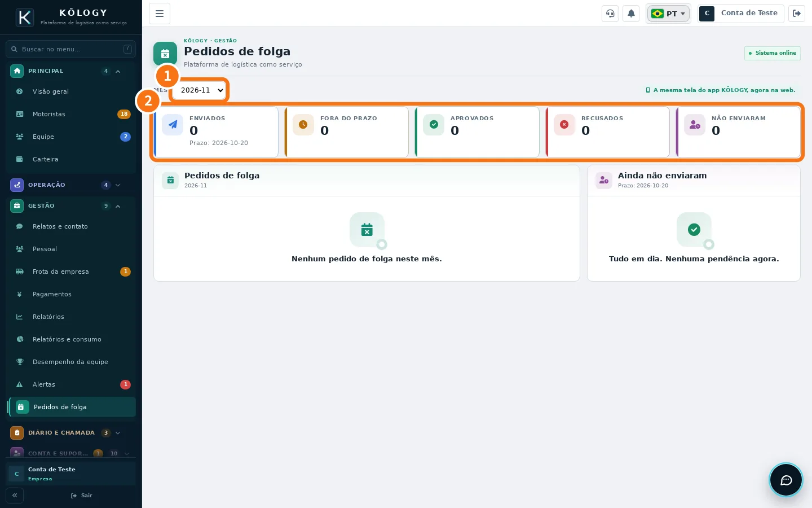Click Frota da empresa truck icon
812x508 pixels.
coord(20,271)
